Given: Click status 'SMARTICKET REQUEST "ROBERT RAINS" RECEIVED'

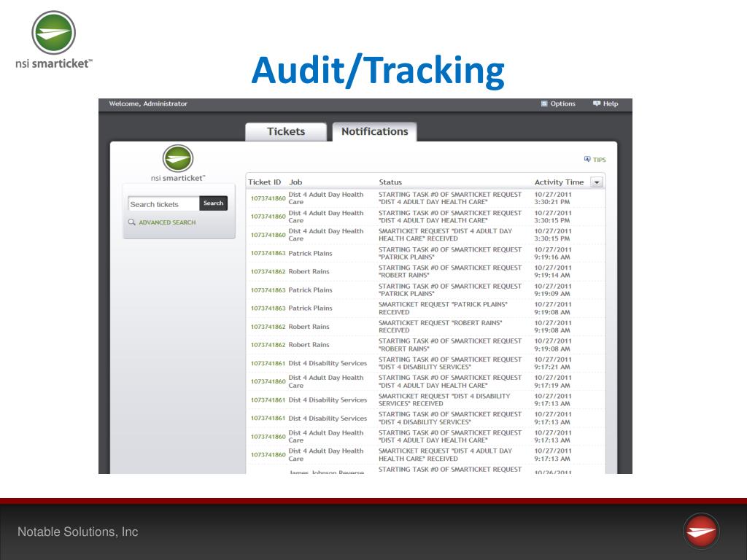Looking at the screenshot, I should coord(440,326).
